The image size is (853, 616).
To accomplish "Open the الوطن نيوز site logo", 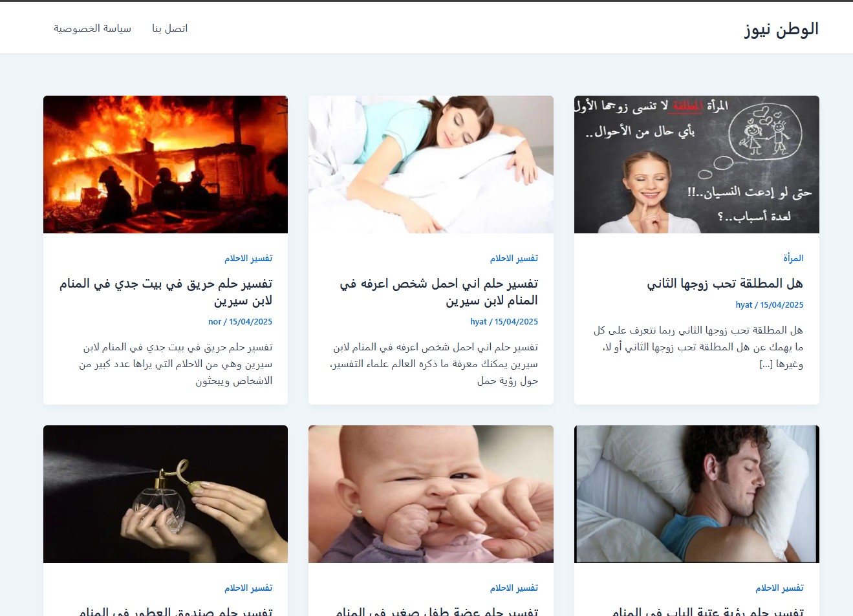I will (781, 29).
